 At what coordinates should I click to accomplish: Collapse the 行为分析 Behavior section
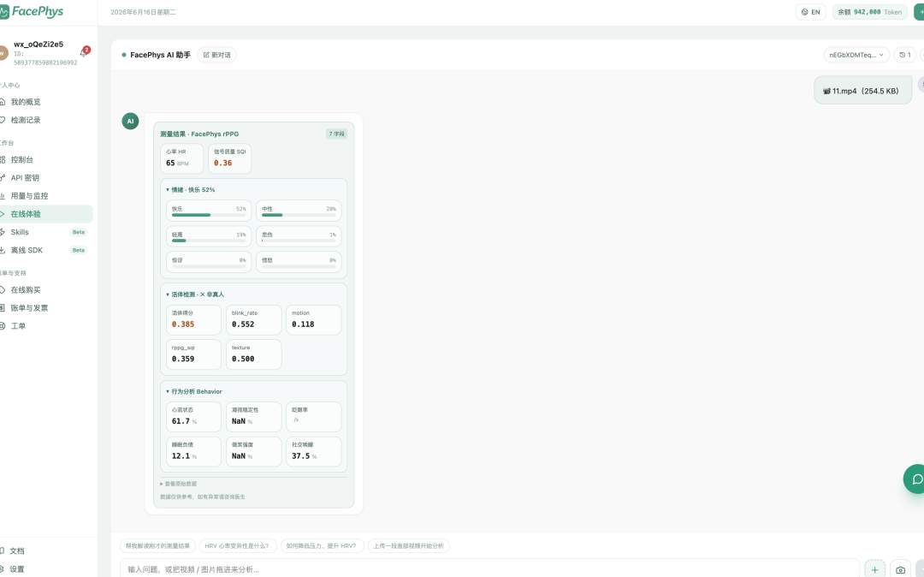194,391
